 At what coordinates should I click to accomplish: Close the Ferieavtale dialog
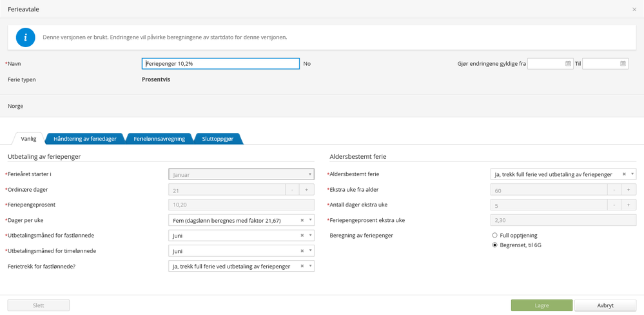pos(634,10)
